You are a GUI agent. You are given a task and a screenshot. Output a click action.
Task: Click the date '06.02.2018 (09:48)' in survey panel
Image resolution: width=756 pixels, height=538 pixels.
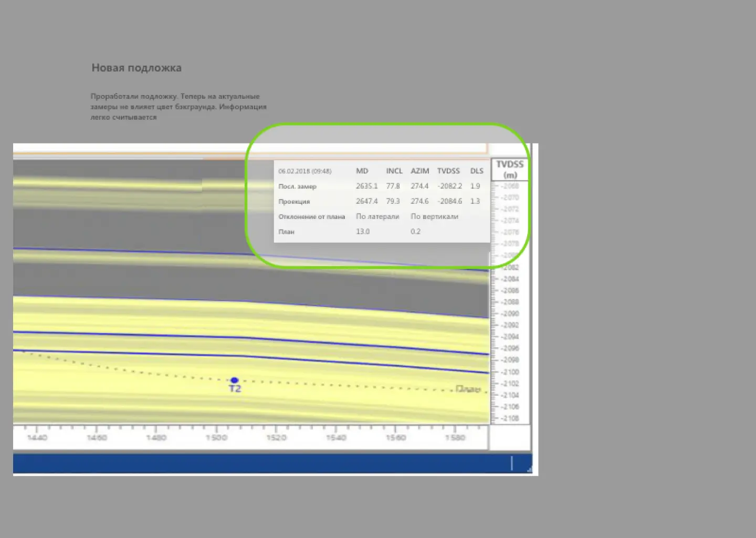(x=305, y=171)
